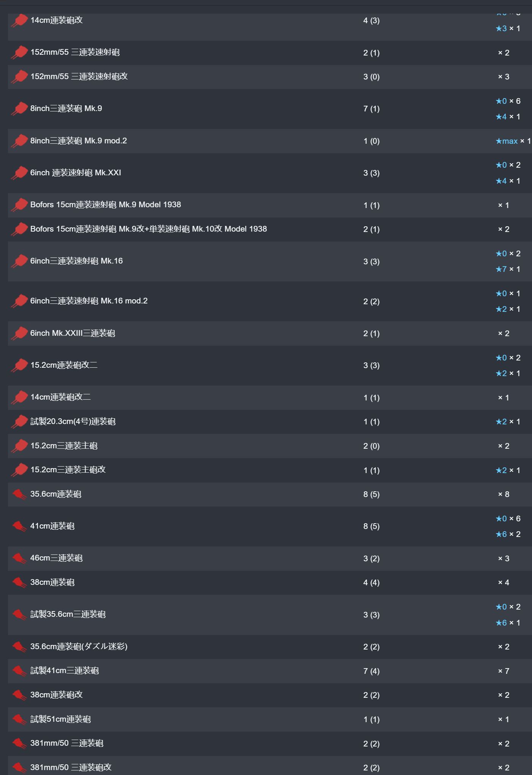The width and height of the screenshot is (532, 775).
Task: Click the ★6 × 2 label for 41cm連装砲
Action: tap(508, 534)
